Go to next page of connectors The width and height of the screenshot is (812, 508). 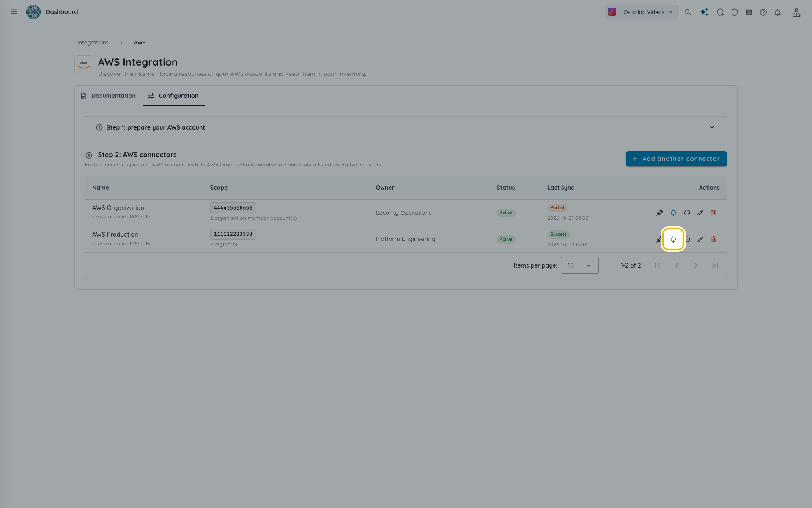pos(696,265)
